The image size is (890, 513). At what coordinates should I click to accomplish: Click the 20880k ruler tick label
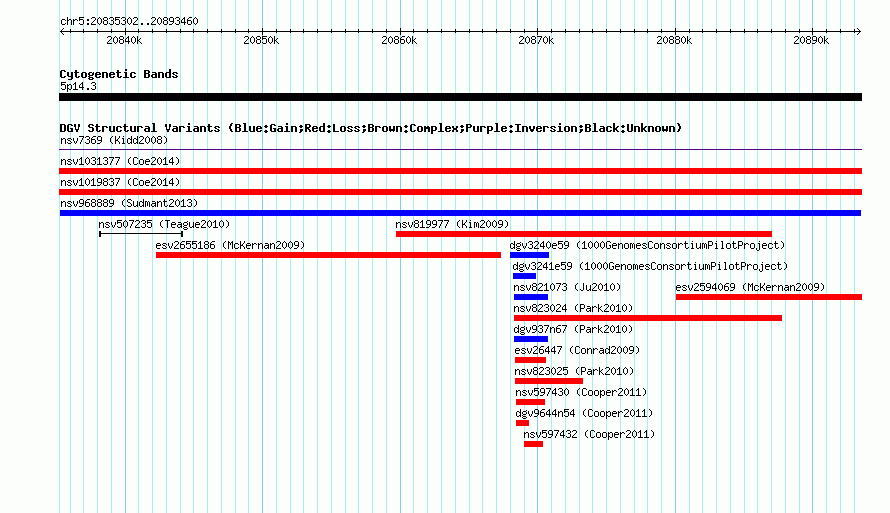(674, 40)
